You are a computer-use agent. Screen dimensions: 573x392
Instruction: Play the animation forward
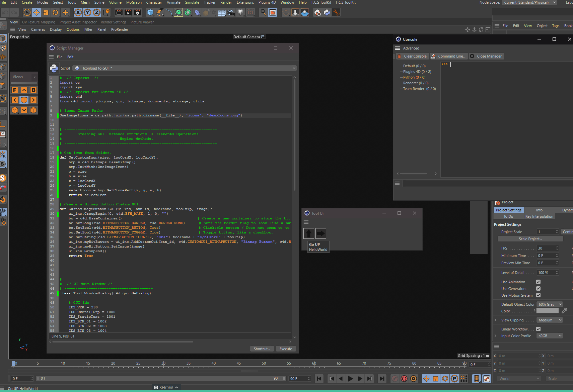click(351, 379)
